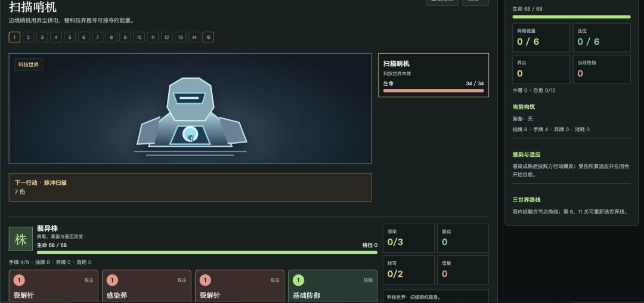Go to stage 9 node
The image size is (644, 303).
point(125,38)
